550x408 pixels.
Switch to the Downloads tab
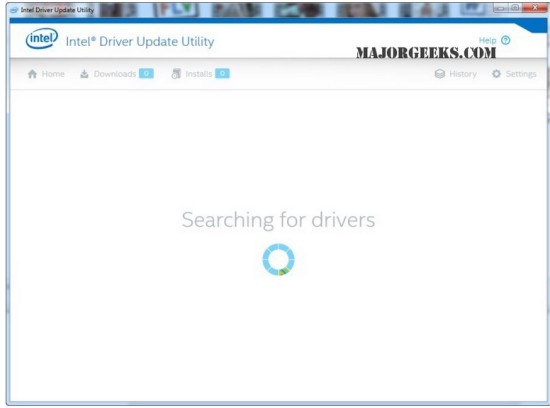(x=115, y=74)
